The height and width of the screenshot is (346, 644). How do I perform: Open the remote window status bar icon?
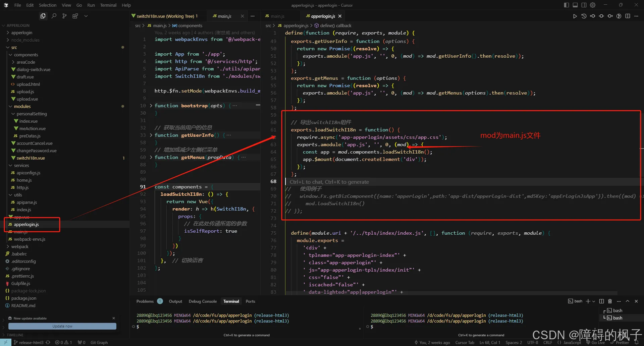point(6,342)
